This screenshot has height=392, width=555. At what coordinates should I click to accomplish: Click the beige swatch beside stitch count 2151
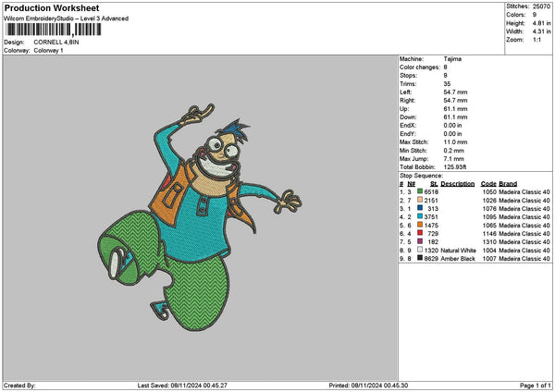click(420, 200)
